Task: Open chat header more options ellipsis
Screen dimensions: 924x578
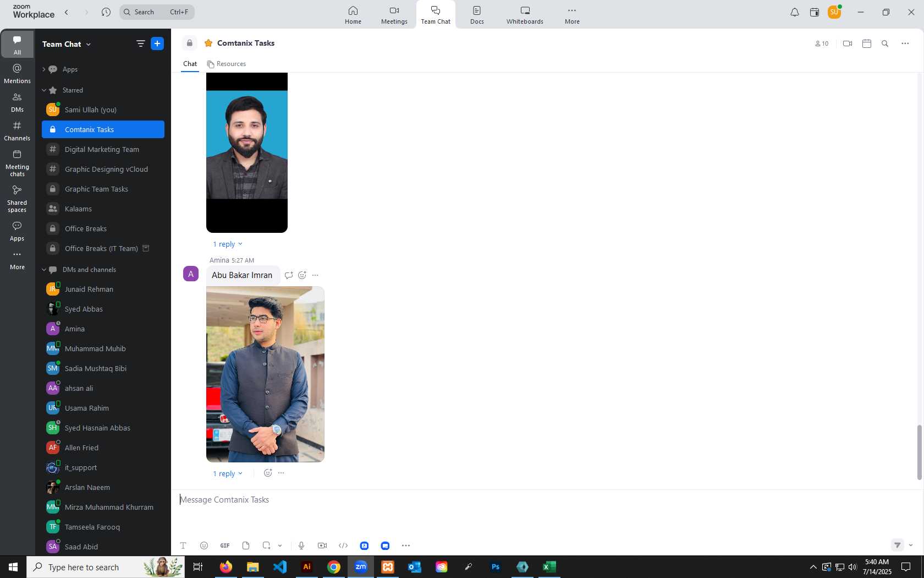Action: (905, 43)
